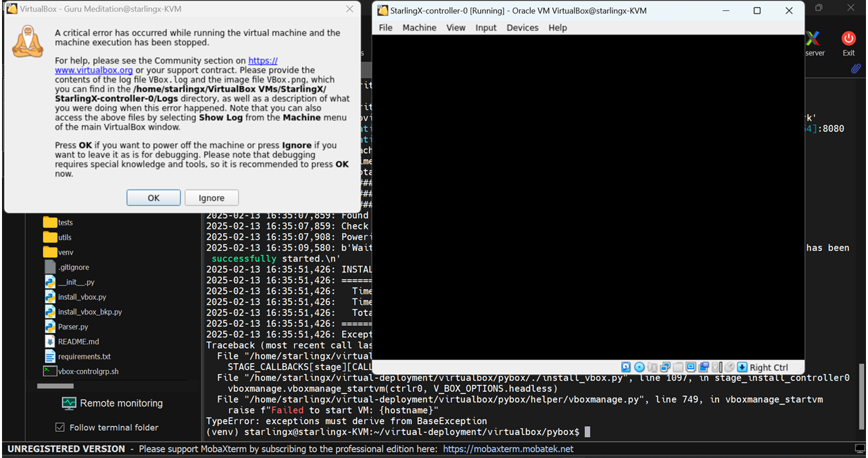Click the virtualization 'V' indicator in VM status bar
This screenshot has height=458, width=868.
pos(717,367)
